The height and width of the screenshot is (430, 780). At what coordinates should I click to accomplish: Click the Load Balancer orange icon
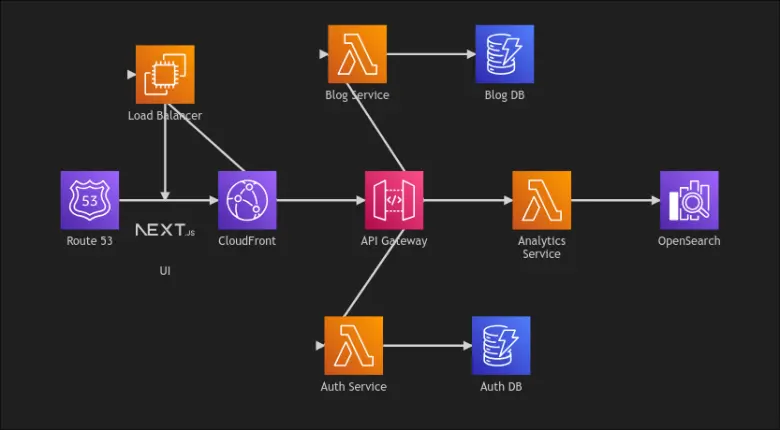click(165, 74)
